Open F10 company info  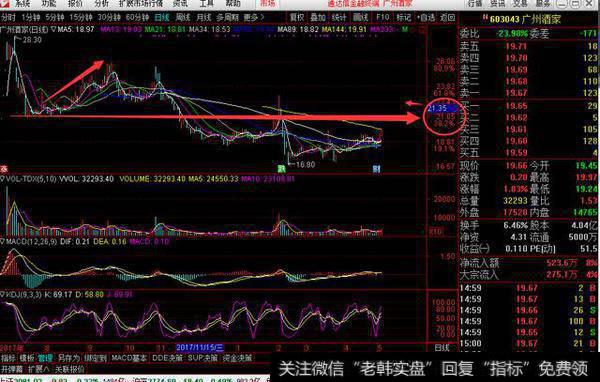pos(382,18)
